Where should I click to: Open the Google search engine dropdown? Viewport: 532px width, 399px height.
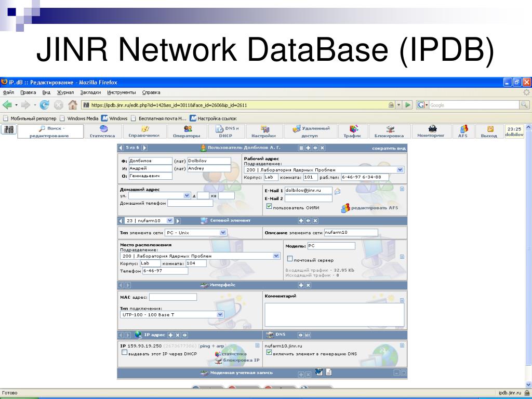point(422,105)
